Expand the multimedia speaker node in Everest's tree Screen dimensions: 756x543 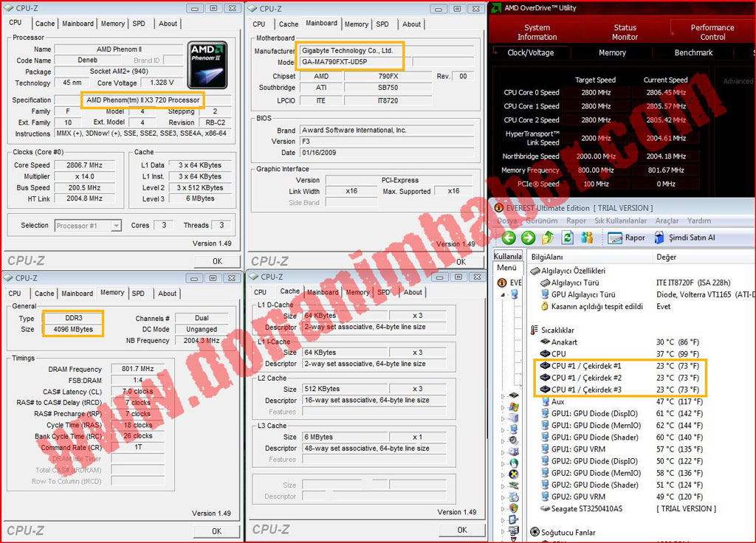(x=502, y=441)
